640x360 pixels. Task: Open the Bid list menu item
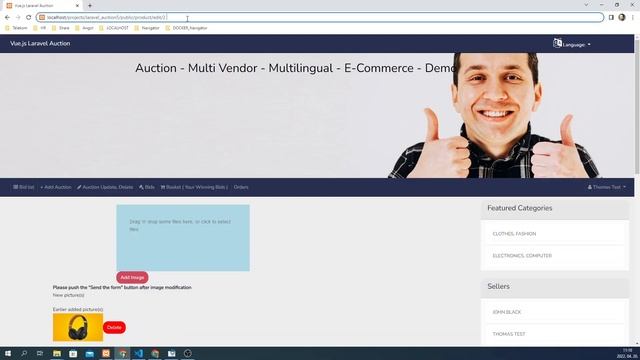24,187
